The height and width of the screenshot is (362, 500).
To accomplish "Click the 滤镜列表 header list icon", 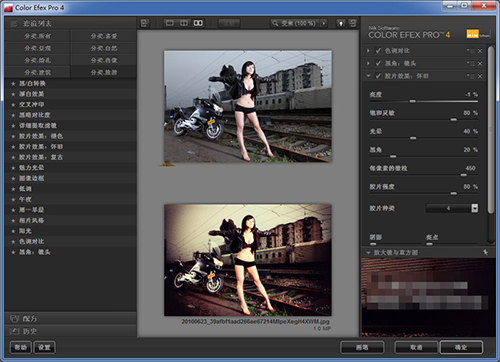I will (14, 23).
